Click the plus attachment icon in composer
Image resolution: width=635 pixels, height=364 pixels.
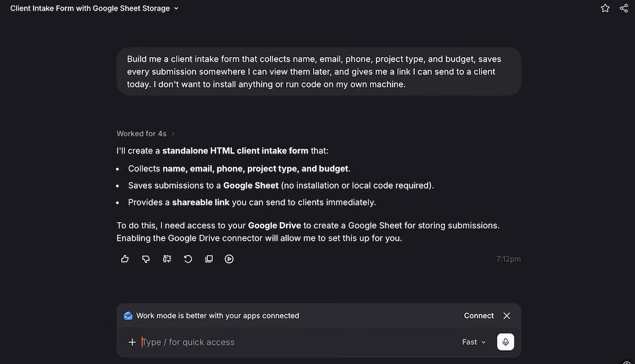(x=132, y=342)
